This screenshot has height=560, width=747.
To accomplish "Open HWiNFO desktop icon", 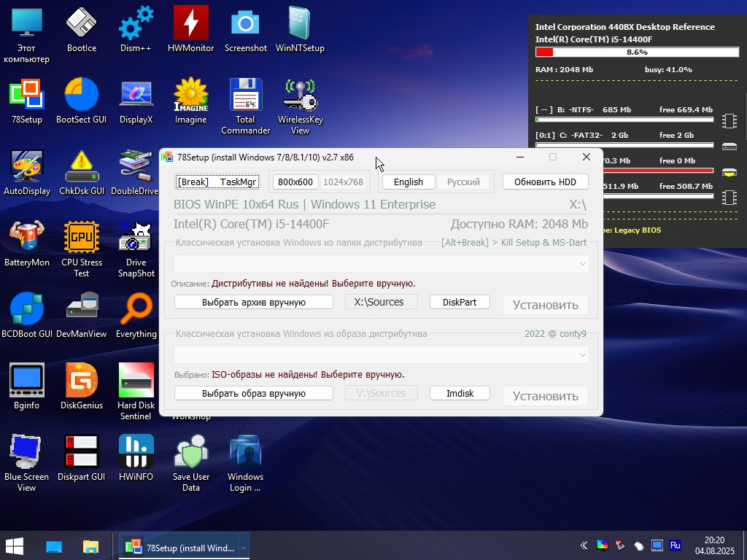I will [136, 458].
